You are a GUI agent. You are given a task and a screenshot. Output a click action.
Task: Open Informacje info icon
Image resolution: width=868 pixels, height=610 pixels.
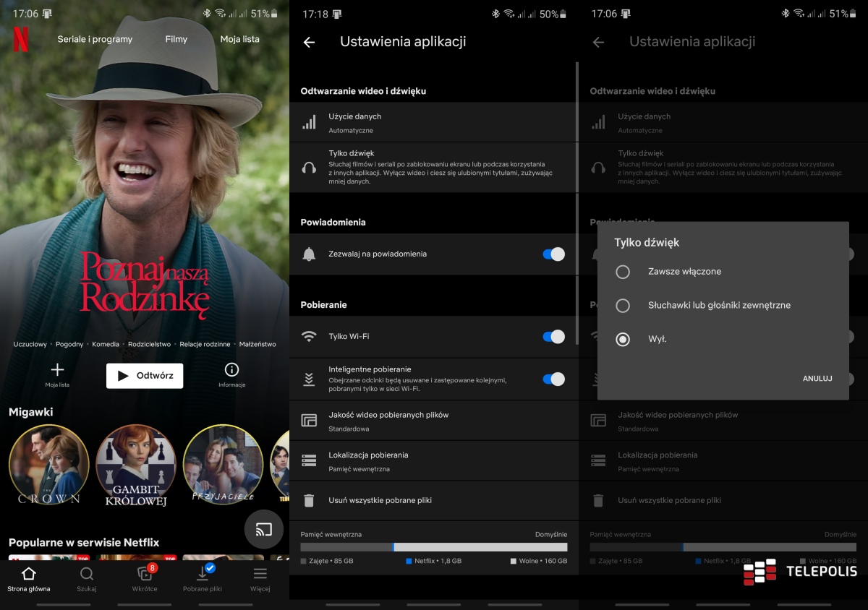231,370
